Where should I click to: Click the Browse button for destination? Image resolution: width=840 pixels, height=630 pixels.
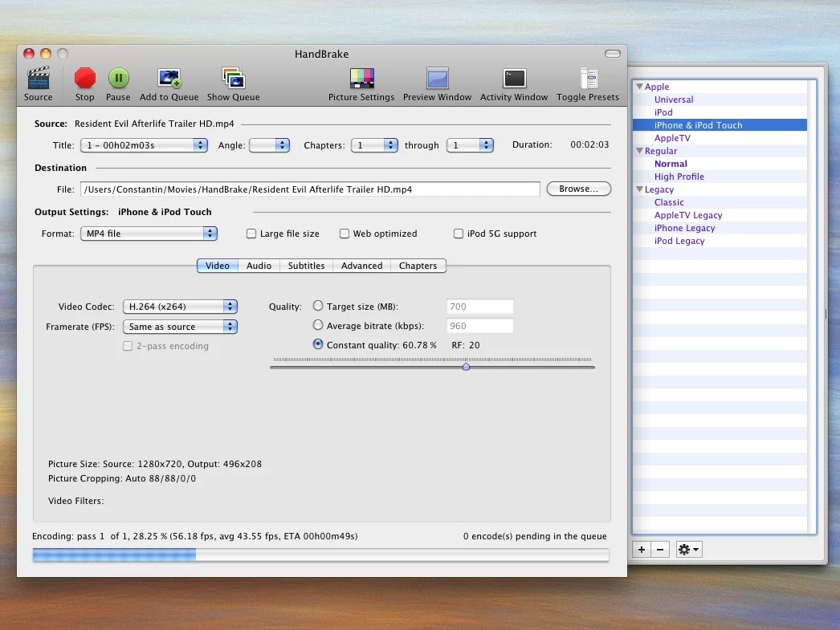(578, 189)
